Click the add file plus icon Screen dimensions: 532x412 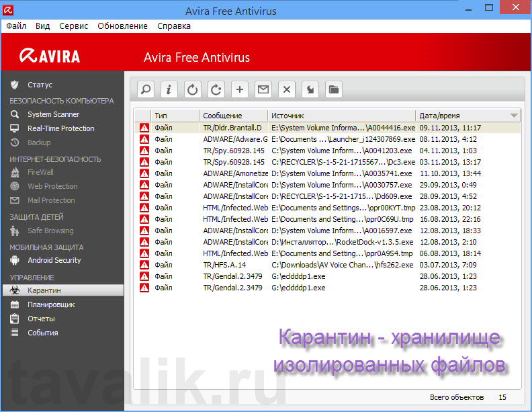pos(240,89)
